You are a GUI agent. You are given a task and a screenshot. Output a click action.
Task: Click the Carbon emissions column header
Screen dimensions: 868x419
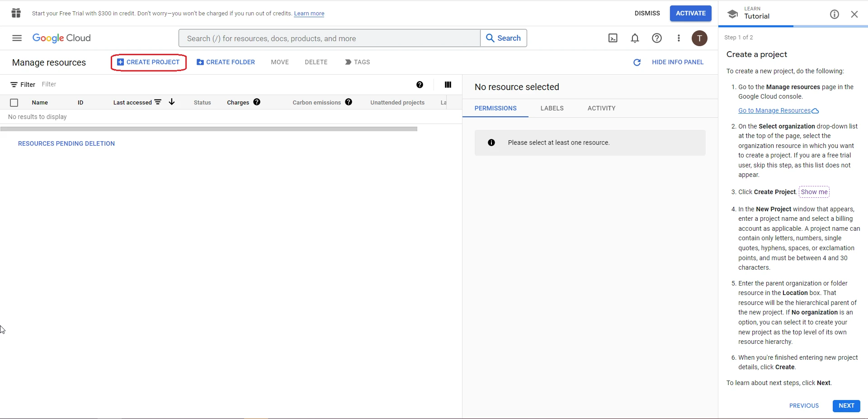click(316, 103)
